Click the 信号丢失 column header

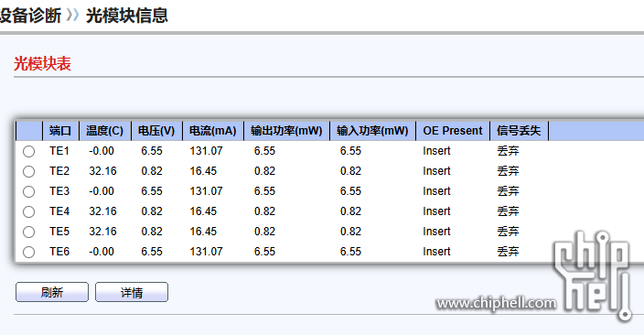tap(519, 131)
